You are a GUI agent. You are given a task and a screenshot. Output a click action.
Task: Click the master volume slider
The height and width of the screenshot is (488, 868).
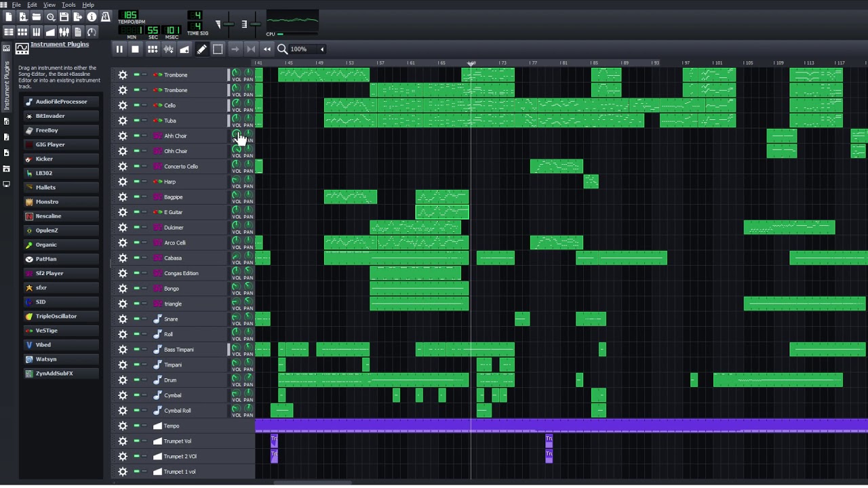(228, 24)
